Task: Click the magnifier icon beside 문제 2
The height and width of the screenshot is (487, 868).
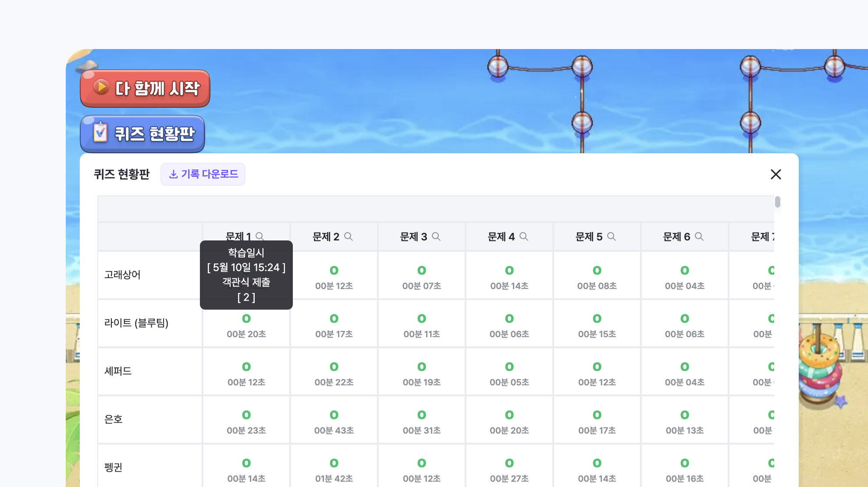Action: click(x=349, y=236)
